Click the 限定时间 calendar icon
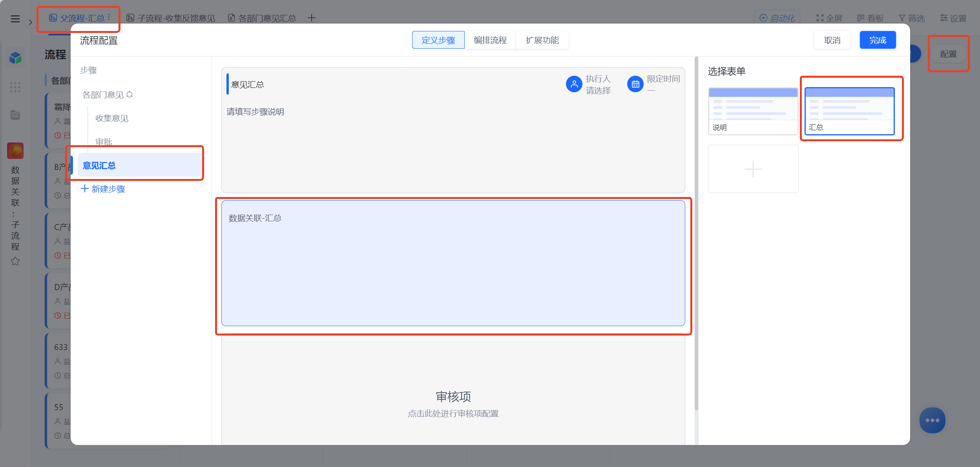The width and height of the screenshot is (980, 467). [x=635, y=84]
